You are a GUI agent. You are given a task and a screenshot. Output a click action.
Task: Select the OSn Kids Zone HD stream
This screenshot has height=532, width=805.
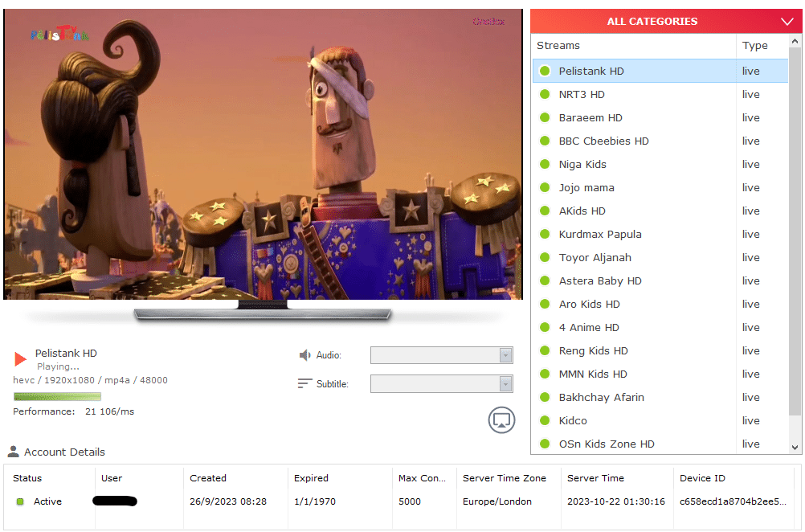pyautogui.click(x=660, y=444)
